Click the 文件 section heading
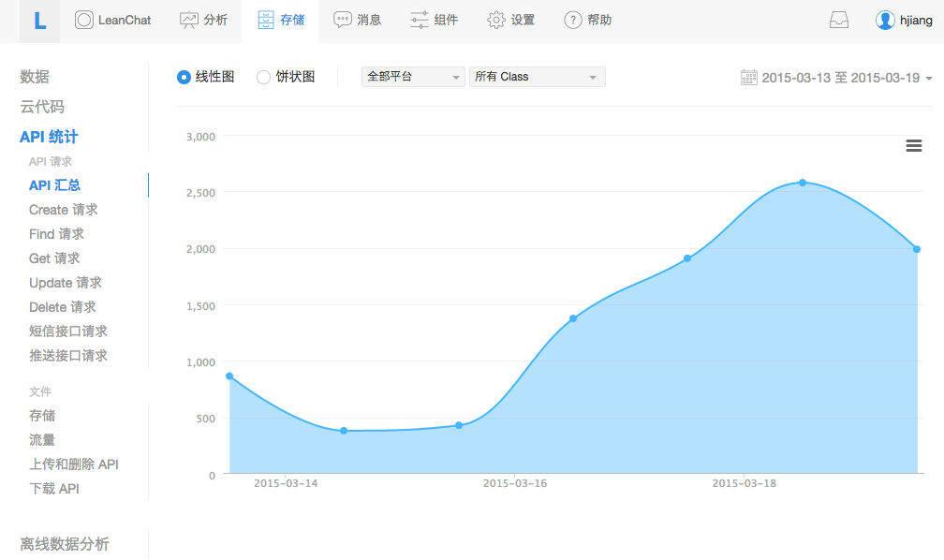 [x=40, y=391]
